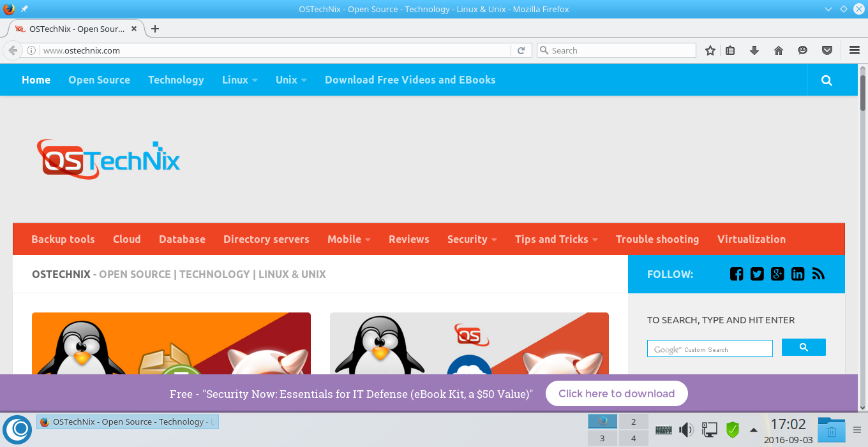This screenshot has height=447, width=868.
Task: Open the second article thumbnail with cloud logo
Action: (469, 343)
